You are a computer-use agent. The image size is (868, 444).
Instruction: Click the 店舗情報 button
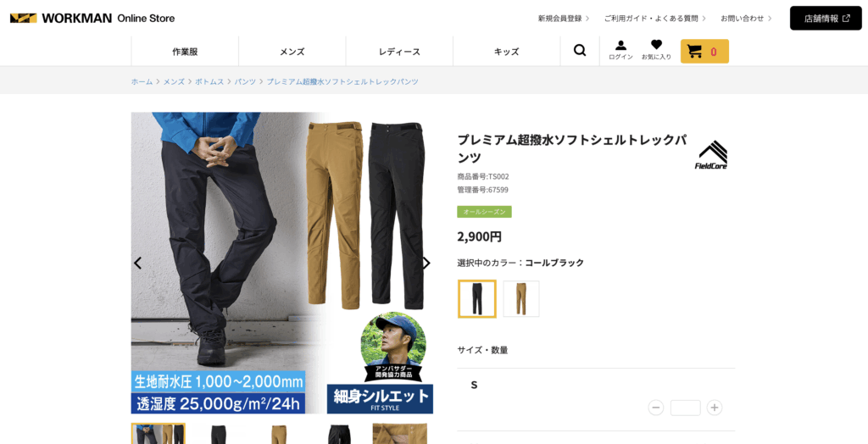click(x=826, y=19)
